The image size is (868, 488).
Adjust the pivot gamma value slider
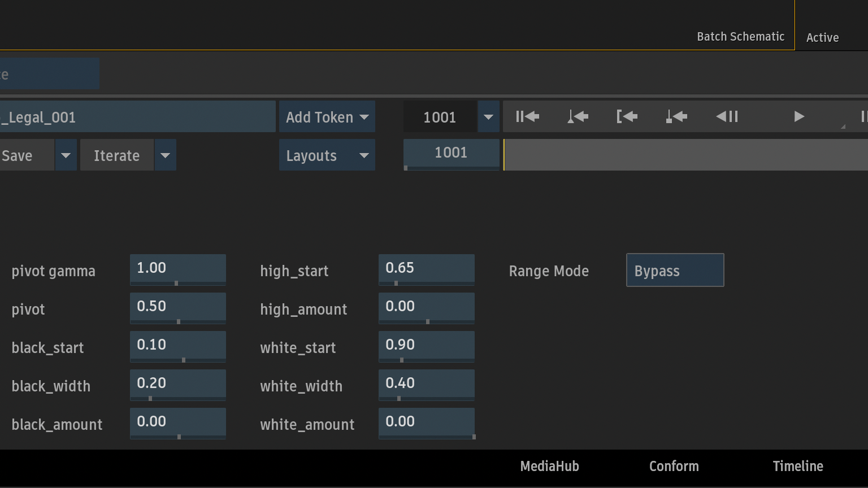[x=178, y=270]
